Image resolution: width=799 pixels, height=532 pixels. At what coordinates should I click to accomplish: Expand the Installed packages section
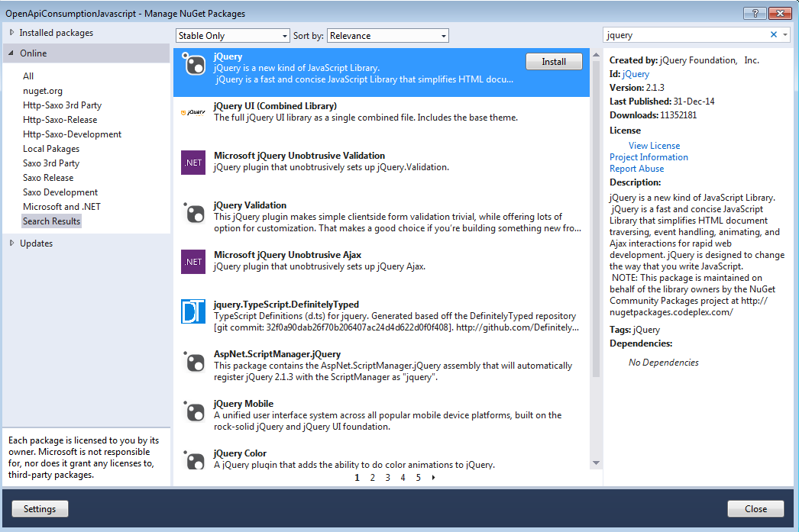pyautogui.click(x=12, y=33)
